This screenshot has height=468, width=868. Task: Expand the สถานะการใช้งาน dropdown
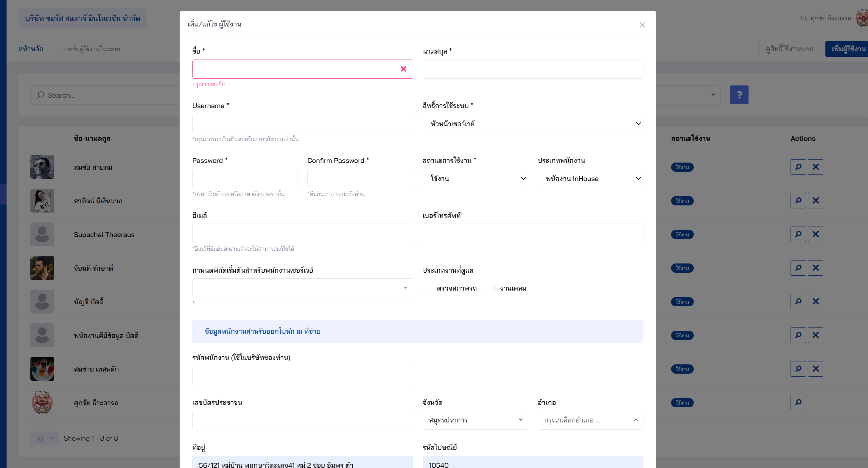tap(475, 178)
